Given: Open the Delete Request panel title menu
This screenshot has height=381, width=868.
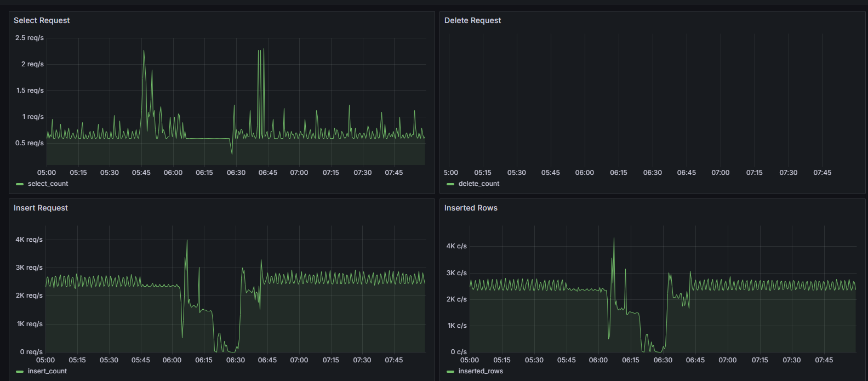Looking at the screenshot, I should tap(472, 20).
